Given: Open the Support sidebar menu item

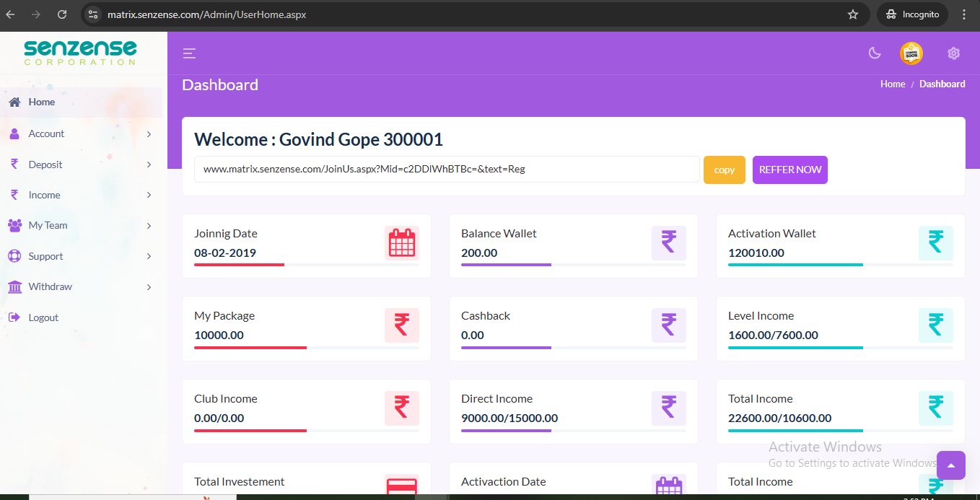Looking at the screenshot, I should (x=82, y=256).
